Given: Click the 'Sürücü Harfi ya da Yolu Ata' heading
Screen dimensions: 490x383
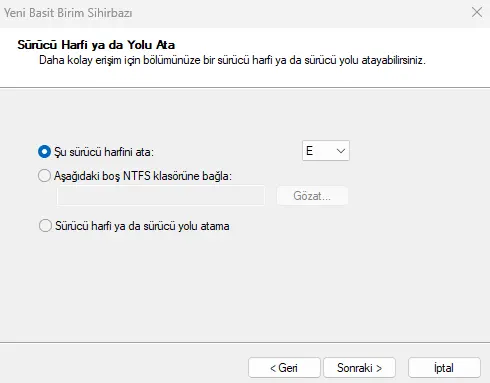Looking at the screenshot, I should [96, 45].
